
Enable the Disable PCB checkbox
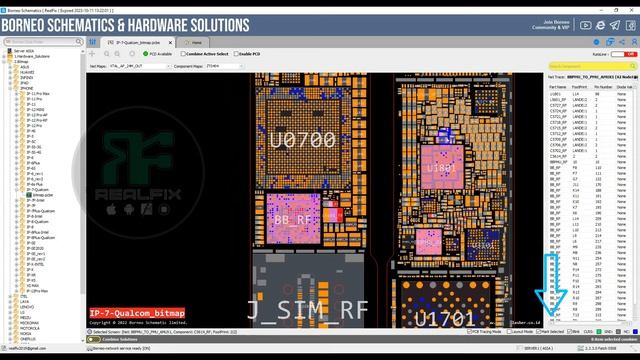click(x=236, y=54)
